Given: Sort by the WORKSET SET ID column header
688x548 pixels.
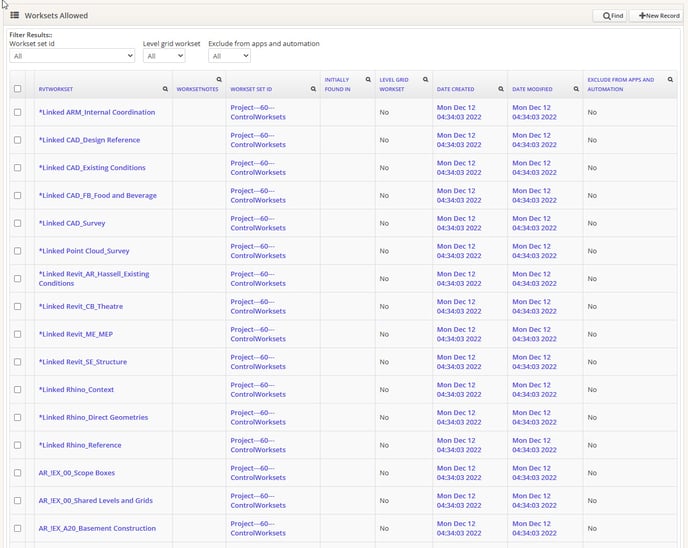Looking at the screenshot, I should (251, 89).
